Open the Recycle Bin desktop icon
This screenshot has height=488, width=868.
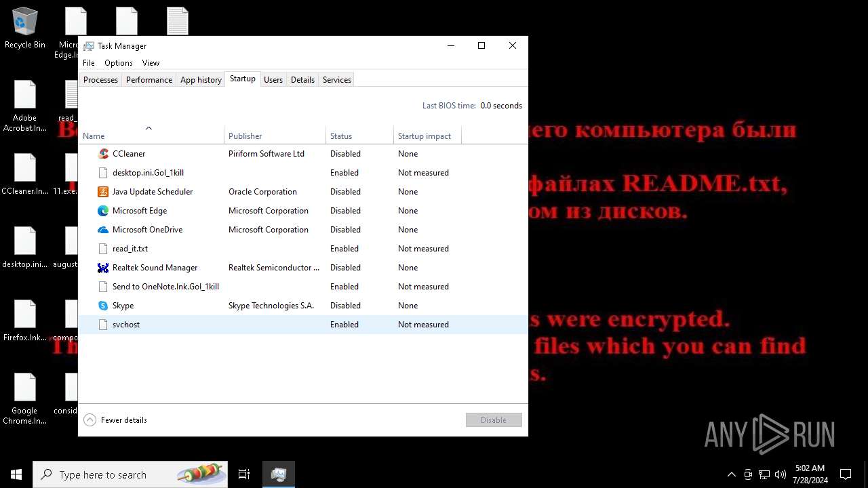pos(25,28)
